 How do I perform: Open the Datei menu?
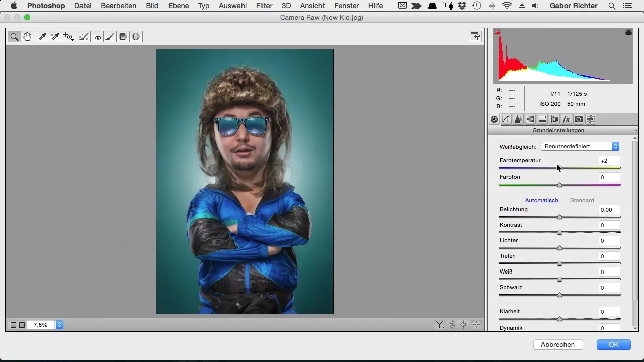tap(83, 6)
